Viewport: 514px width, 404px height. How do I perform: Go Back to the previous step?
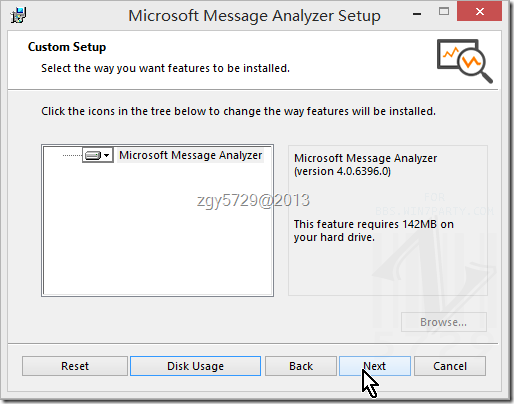point(301,366)
